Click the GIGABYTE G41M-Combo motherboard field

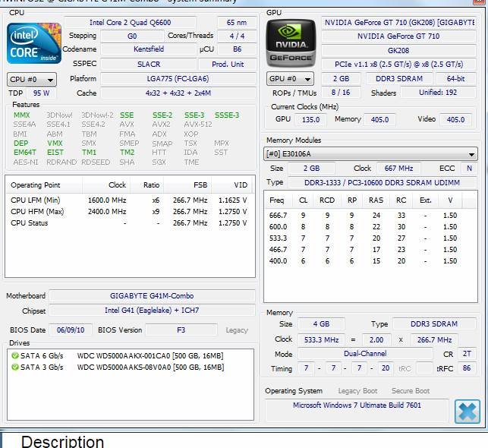tap(152, 296)
